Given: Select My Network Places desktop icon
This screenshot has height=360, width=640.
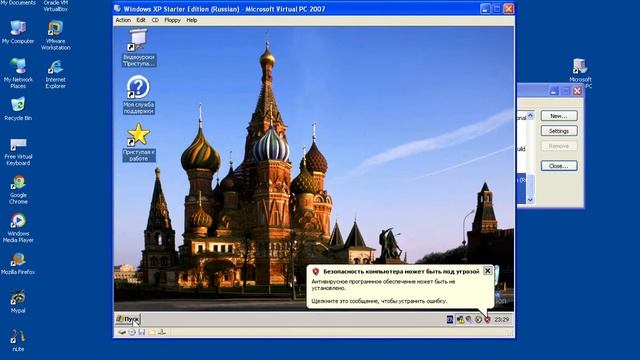Looking at the screenshot, I should (x=18, y=73).
